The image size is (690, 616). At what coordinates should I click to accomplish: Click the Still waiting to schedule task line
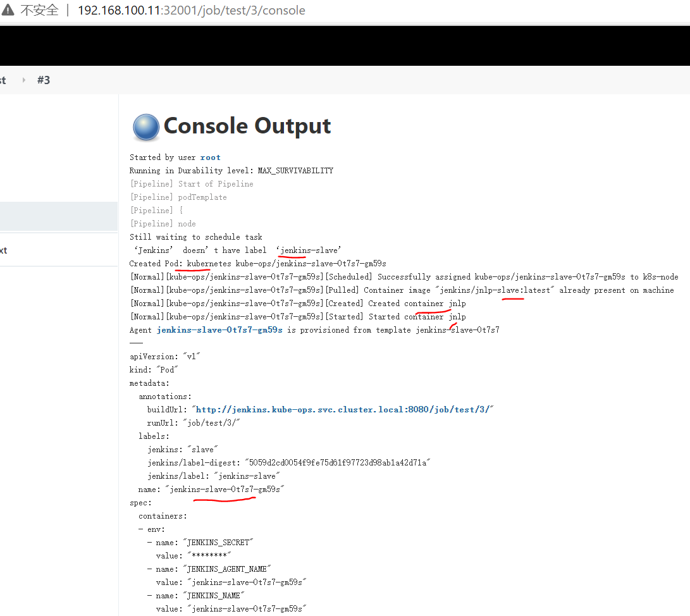pyautogui.click(x=196, y=237)
